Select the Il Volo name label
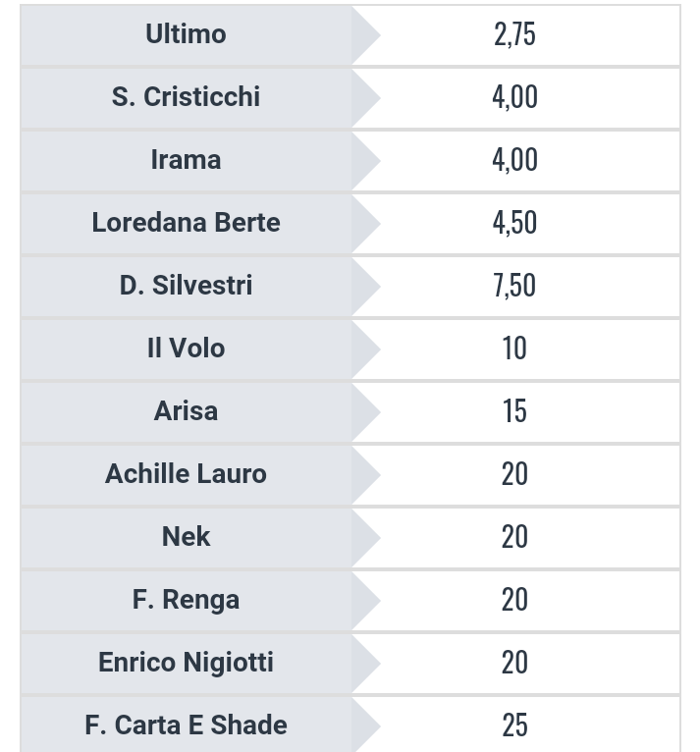The width and height of the screenshot is (700, 752). [186, 349]
